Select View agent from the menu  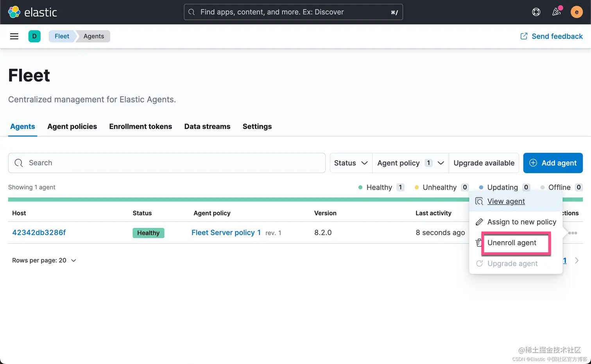point(516,201)
